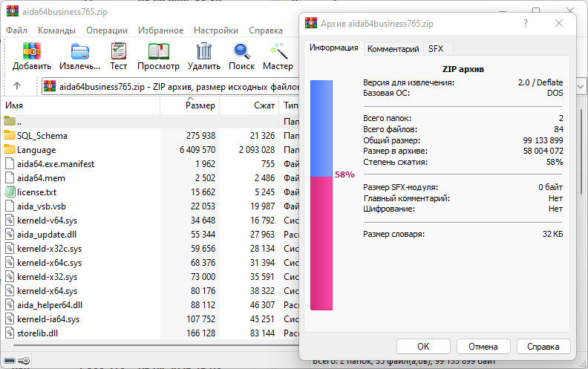Switch to the SFX tab
The image size is (588, 369).
436,49
